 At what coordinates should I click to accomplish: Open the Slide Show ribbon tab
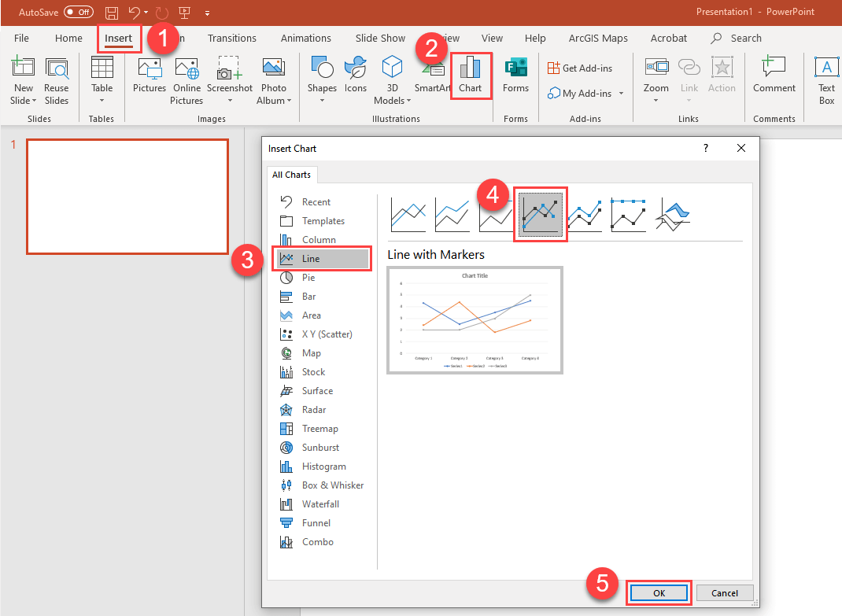tap(380, 38)
